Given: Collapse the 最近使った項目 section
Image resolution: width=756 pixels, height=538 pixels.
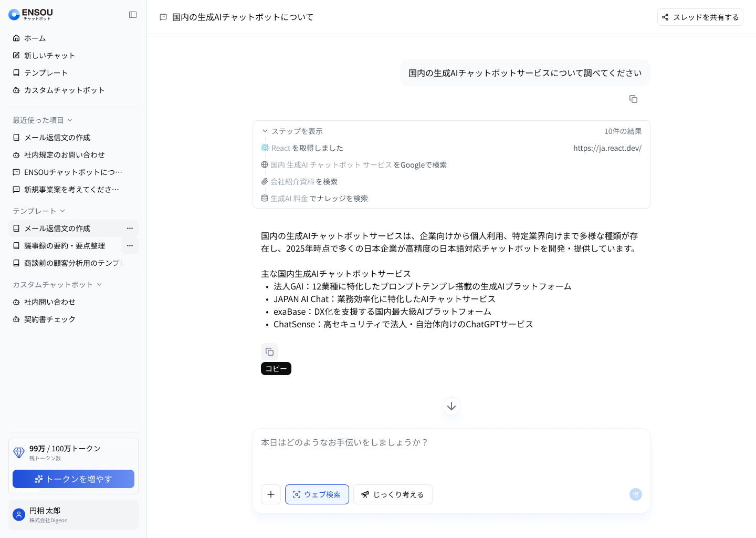Looking at the screenshot, I should click(43, 120).
